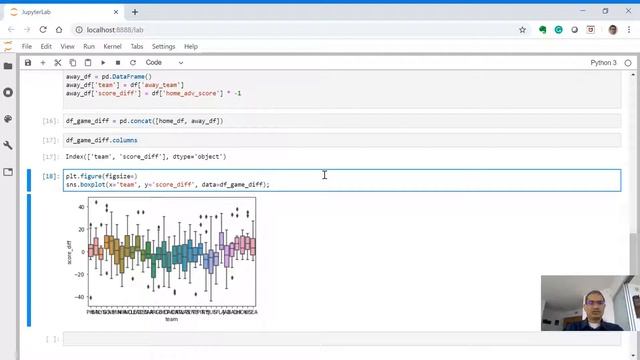The image size is (640, 360).
Task: Open the Run menu
Action: click(x=89, y=47)
